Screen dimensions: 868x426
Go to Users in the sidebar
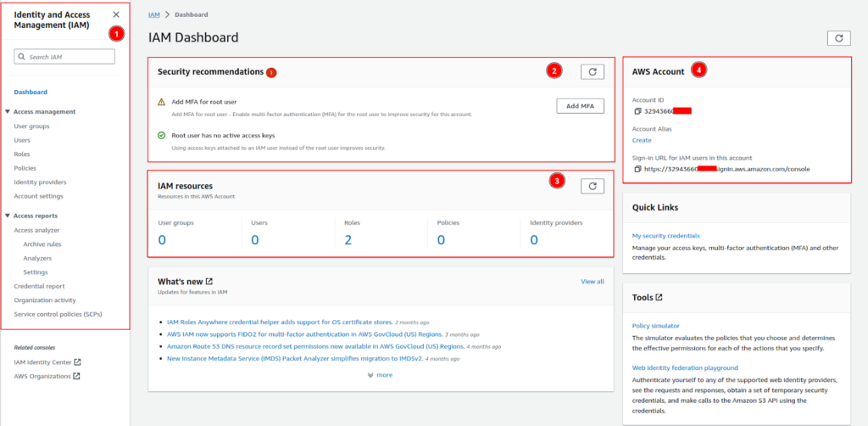tap(22, 140)
